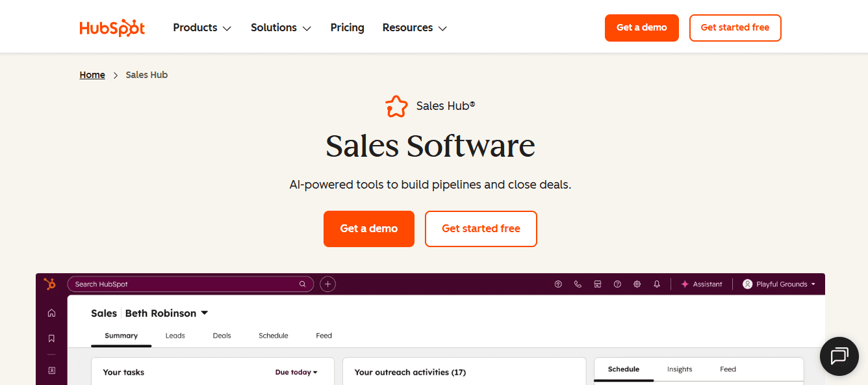Select the Deals tab under Beth Robinson

(222, 335)
